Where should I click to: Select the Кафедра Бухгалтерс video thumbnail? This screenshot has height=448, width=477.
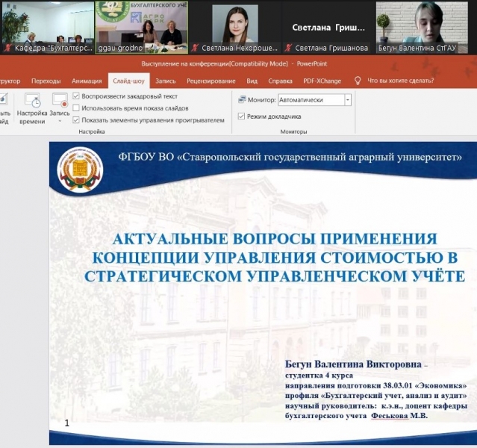coord(49,28)
